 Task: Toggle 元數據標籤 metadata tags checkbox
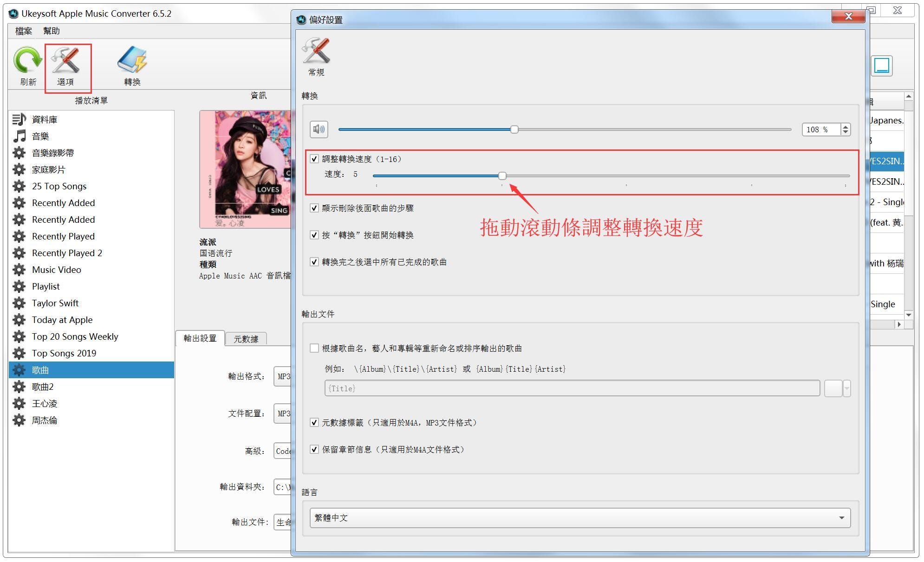pyautogui.click(x=314, y=422)
